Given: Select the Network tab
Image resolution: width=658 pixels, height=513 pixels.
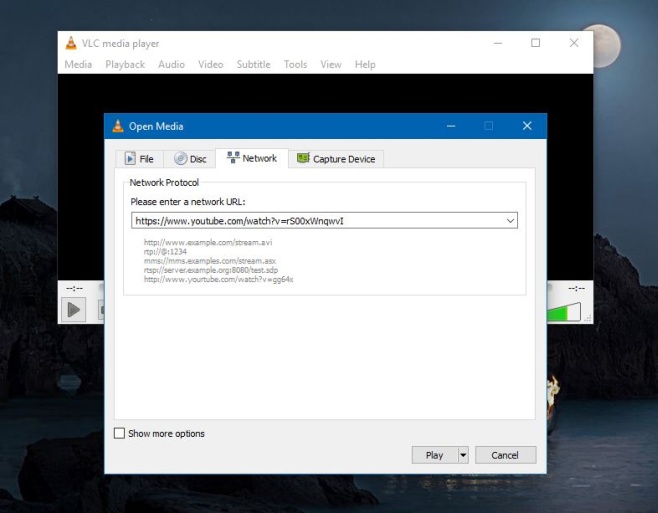Looking at the screenshot, I should pos(252,158).
